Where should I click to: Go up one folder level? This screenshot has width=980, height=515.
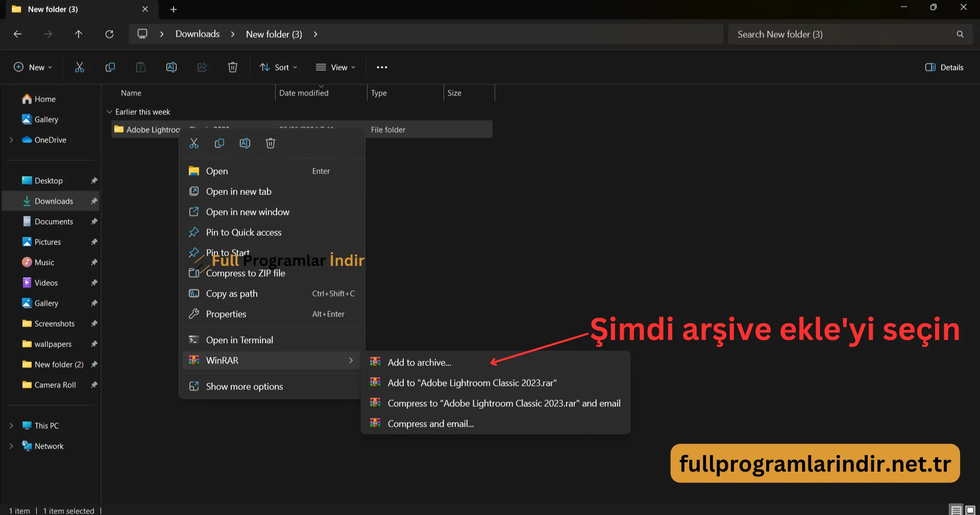point(79,34)
